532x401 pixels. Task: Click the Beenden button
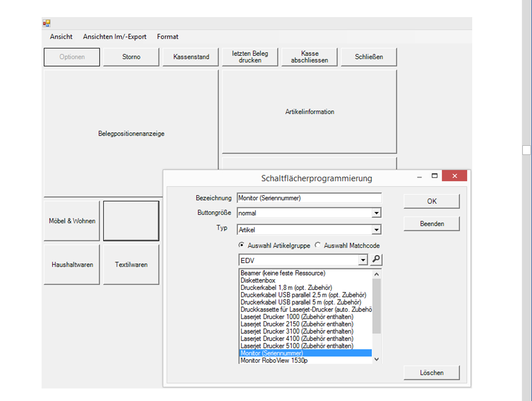click(x=431, y=224)
